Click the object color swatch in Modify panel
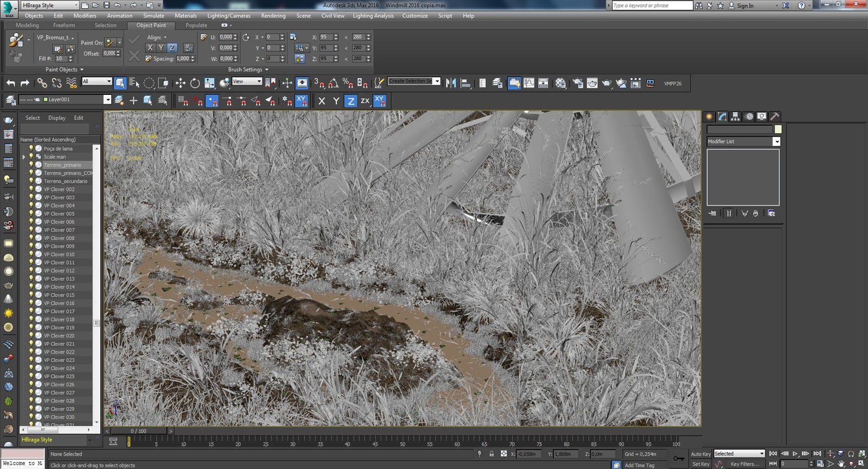Screen dimensions: 868x469 (778, 129)
